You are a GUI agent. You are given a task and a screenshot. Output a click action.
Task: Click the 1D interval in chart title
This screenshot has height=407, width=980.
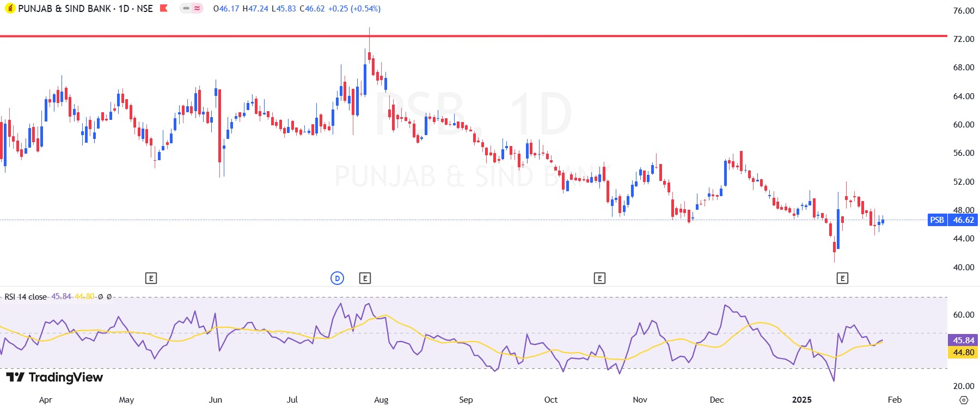(x=124, y=9)
